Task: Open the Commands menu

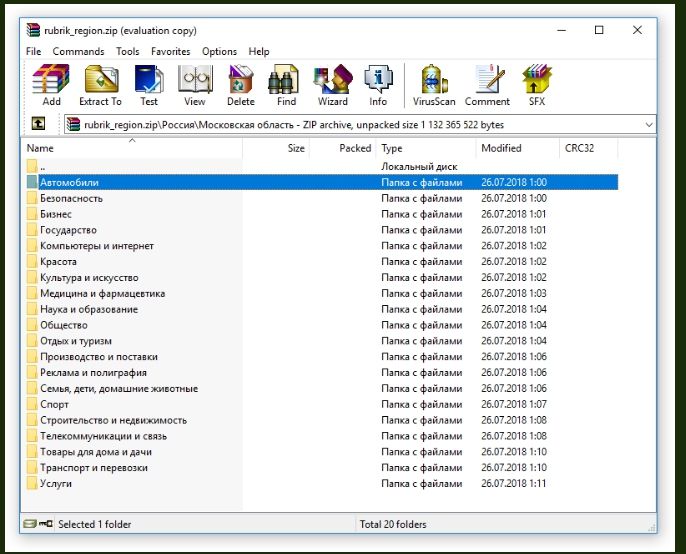Action: click(x=78, y=52)
